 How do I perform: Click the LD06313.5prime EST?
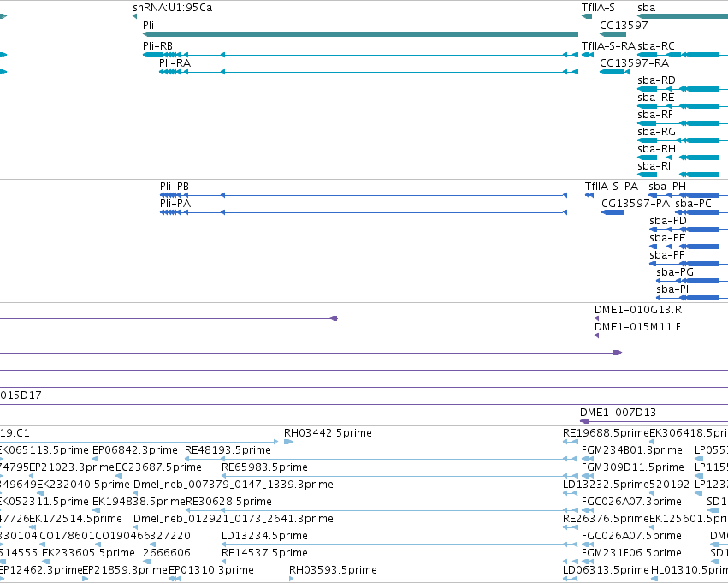click(x=571, y=579)
